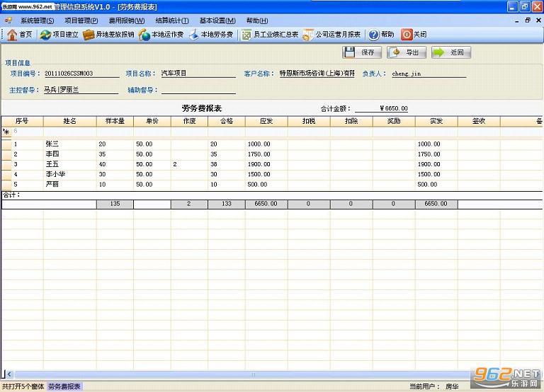Screen dimensions: 544x392
Task: Select the name cell 李四
Action: [x=69, y=154]
